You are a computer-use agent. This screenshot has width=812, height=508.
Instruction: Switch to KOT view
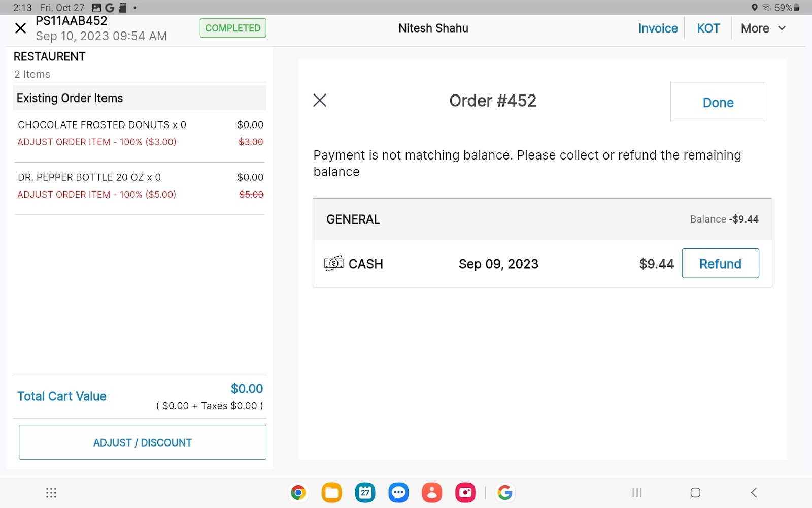pyautogui.click(x=708, y=28)
